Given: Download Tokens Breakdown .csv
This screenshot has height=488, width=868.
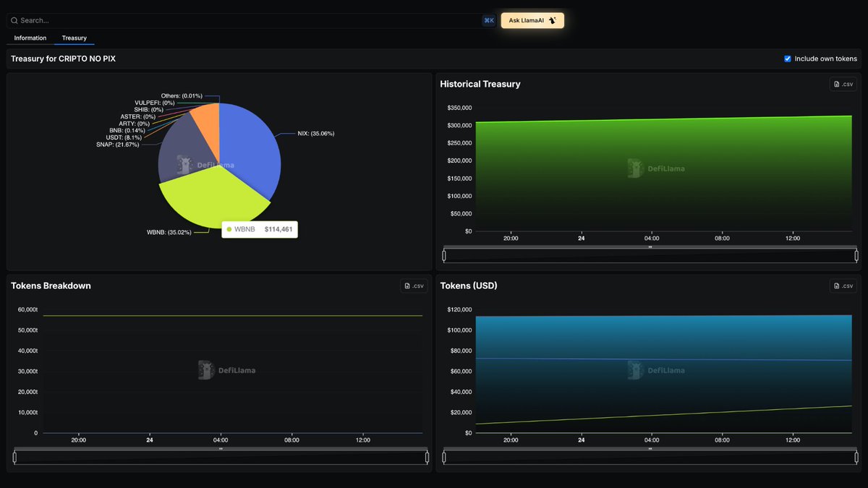Looking at the screenshot, I should (x=414, y=286).
